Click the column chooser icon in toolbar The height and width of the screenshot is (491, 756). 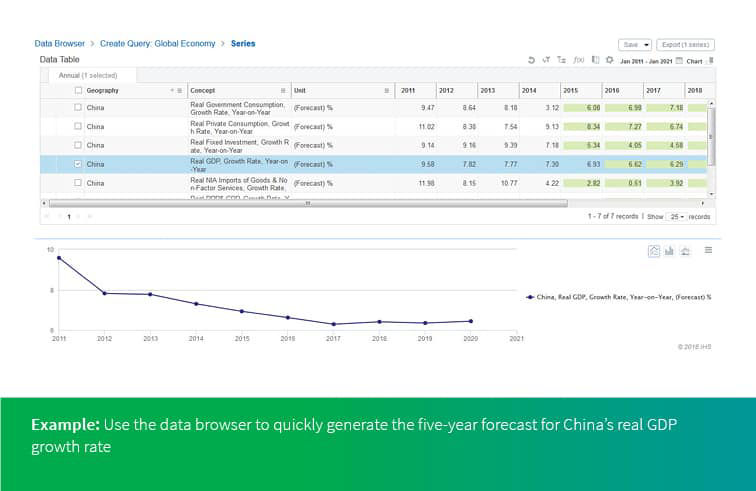coord(595,60)
